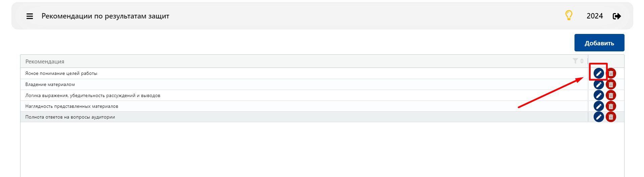
Task: Delete 'Владение материалом' row with trash icon
Action: coord(611,84)
